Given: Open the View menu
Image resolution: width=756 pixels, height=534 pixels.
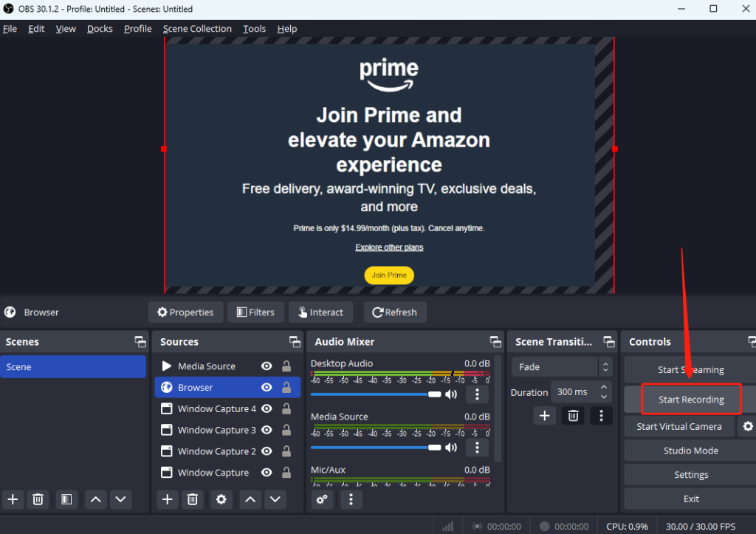Looking at the screenshot, I should click(66, 29).
